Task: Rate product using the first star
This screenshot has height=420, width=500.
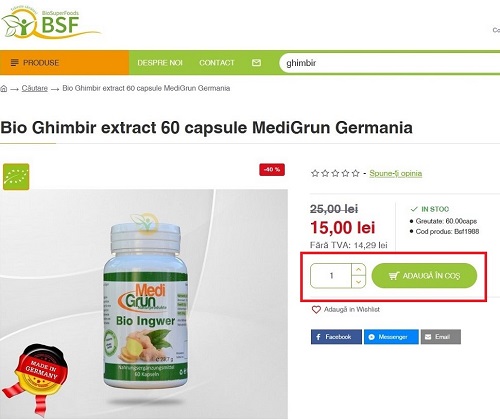Action: click(315, 173)
